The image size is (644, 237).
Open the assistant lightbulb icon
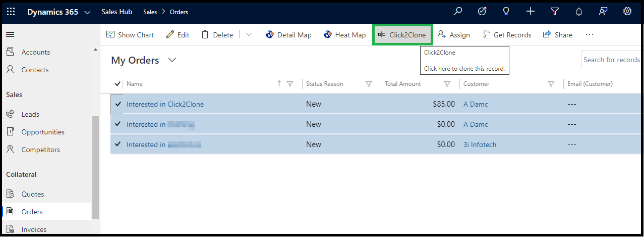click(506, 12)
